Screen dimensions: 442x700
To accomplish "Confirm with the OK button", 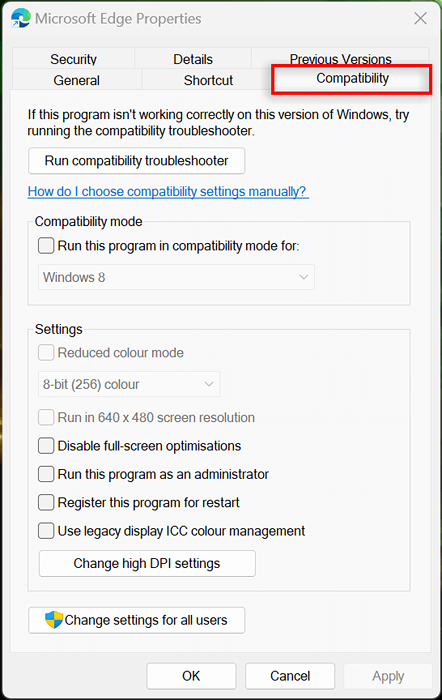I will [x=191, y=676].
